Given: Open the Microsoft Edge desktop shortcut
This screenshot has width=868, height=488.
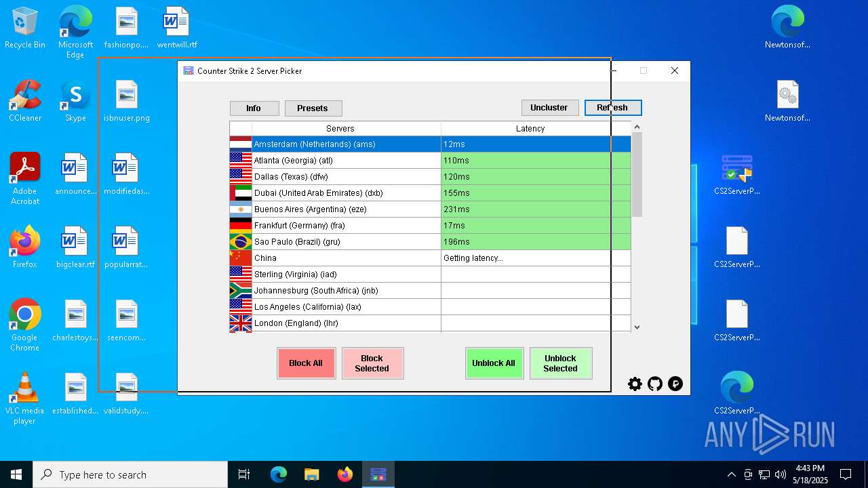Looking at the screenshot, I should (75, 33).
